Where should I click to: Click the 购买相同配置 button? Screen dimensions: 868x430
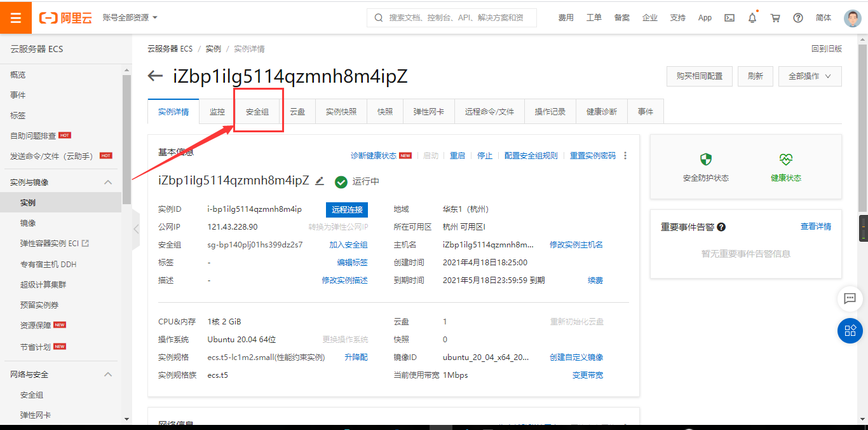(x=700, y=76)
